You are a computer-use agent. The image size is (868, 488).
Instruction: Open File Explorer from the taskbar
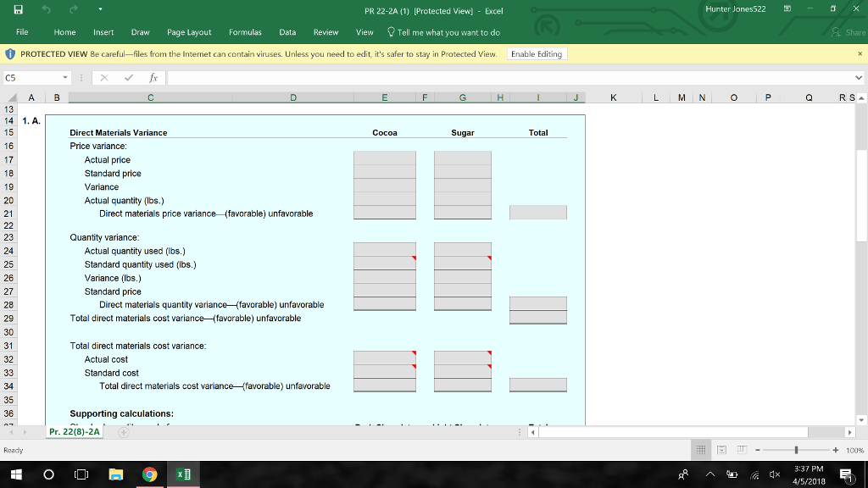[x=115, y=474]
